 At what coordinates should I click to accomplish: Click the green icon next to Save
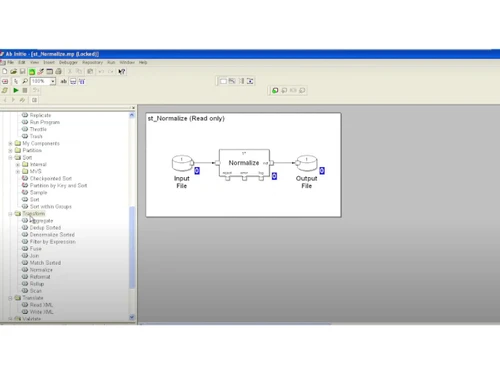(32, 71)
